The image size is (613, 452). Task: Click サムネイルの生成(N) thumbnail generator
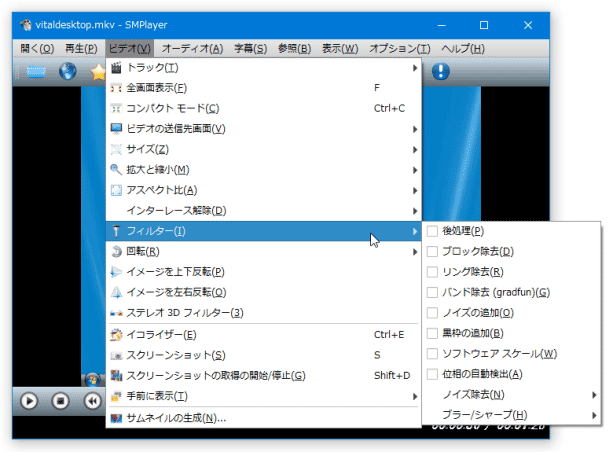[x=176, y=418]
